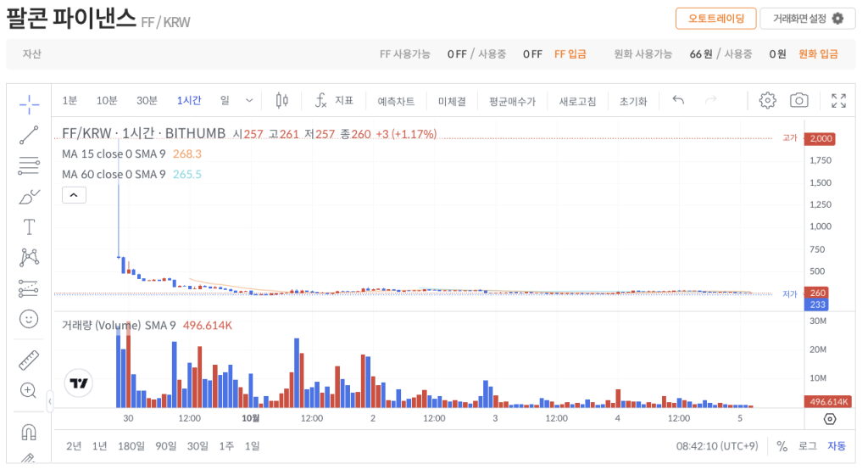Open the time interval dropdown arrow
The width and height of the screenshot is (868, 475).
coord(249,101)
